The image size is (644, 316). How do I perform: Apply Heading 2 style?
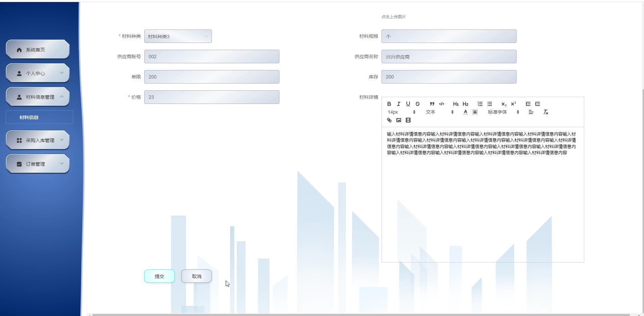point(465,104)
